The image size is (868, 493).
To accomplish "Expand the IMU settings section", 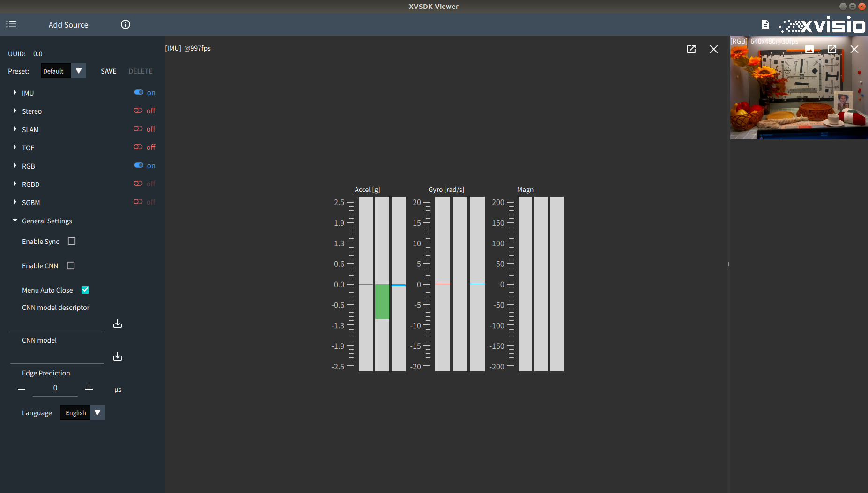I will [x=15, y=93].
